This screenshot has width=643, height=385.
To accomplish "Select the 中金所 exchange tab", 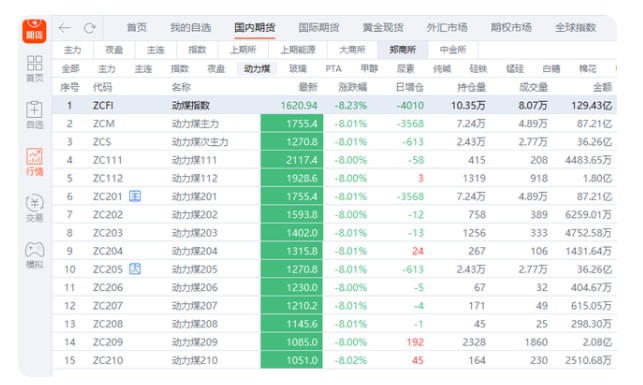I will (453, 50).
